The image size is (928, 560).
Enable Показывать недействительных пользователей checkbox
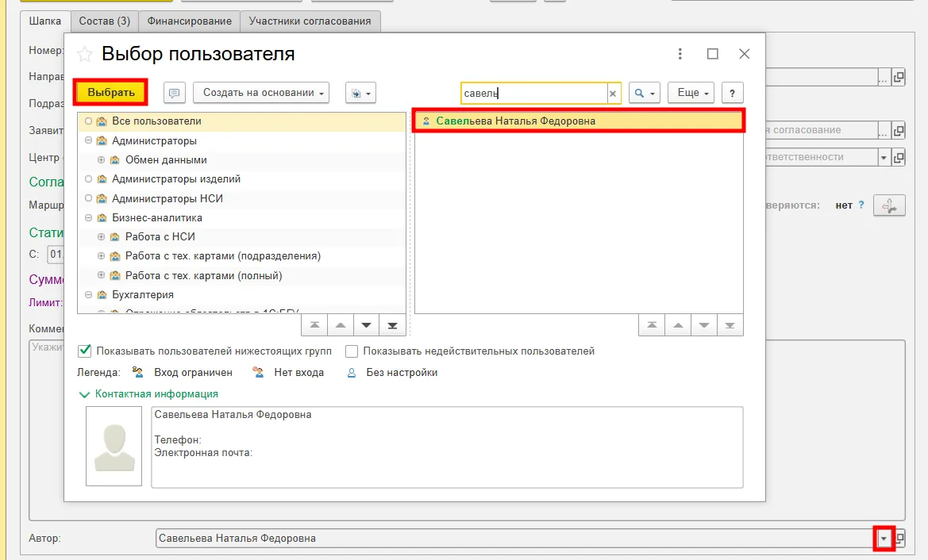[x=352, y=351]
